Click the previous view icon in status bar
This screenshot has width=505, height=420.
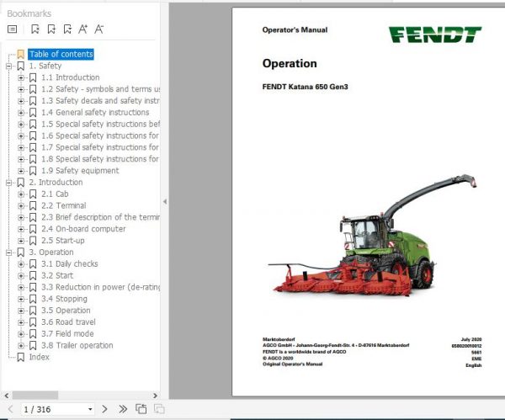(141, 409)
